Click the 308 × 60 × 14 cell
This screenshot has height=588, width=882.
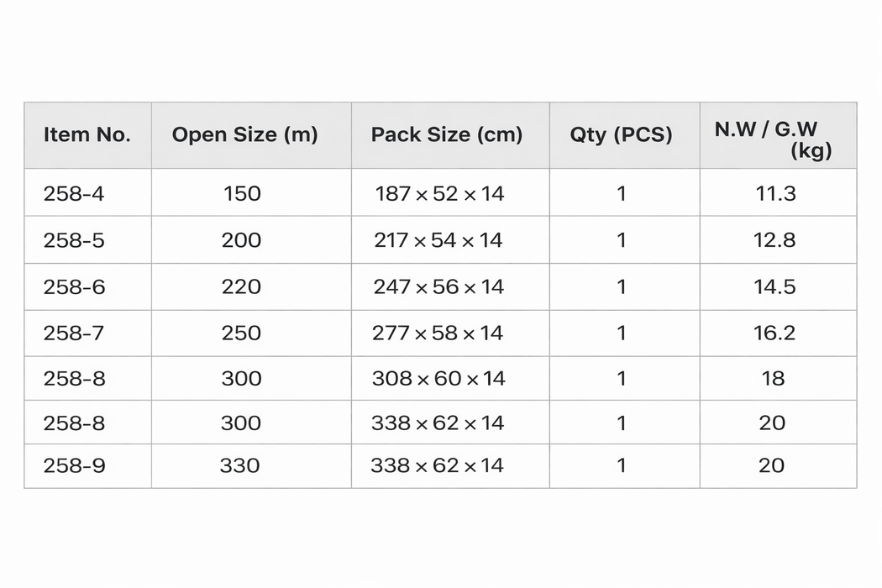click(x=438, y=379)
